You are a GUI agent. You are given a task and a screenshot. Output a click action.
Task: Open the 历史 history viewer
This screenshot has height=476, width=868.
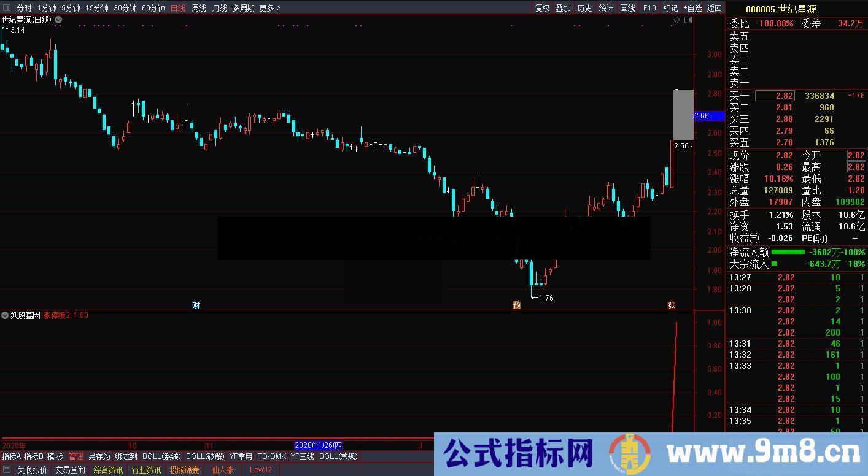[584, 8]
